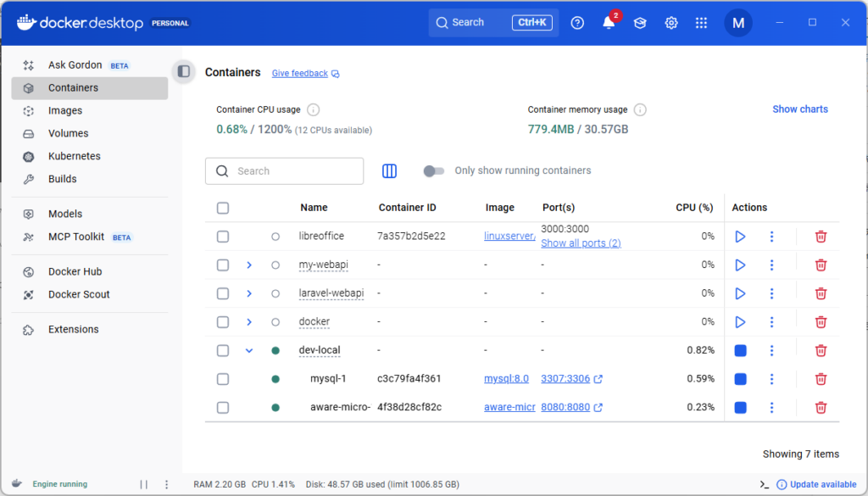Expand the my-webapi container group

[249, 265]
